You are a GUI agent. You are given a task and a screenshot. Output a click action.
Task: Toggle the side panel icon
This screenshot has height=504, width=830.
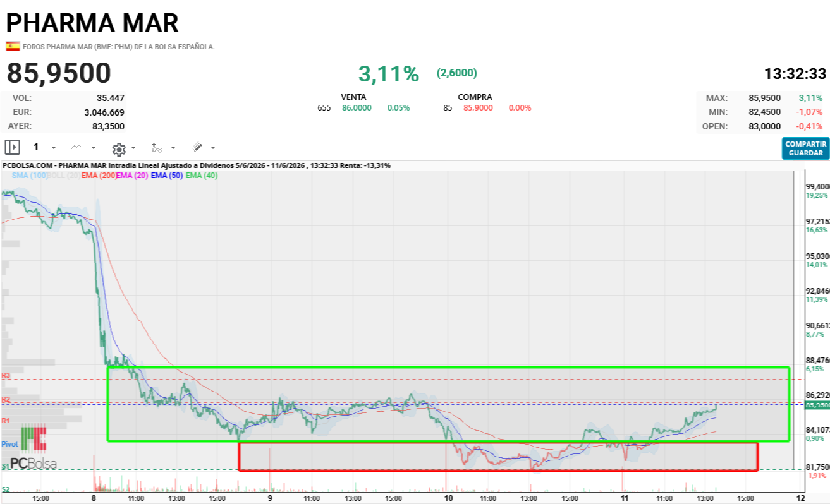pos(13,147)
